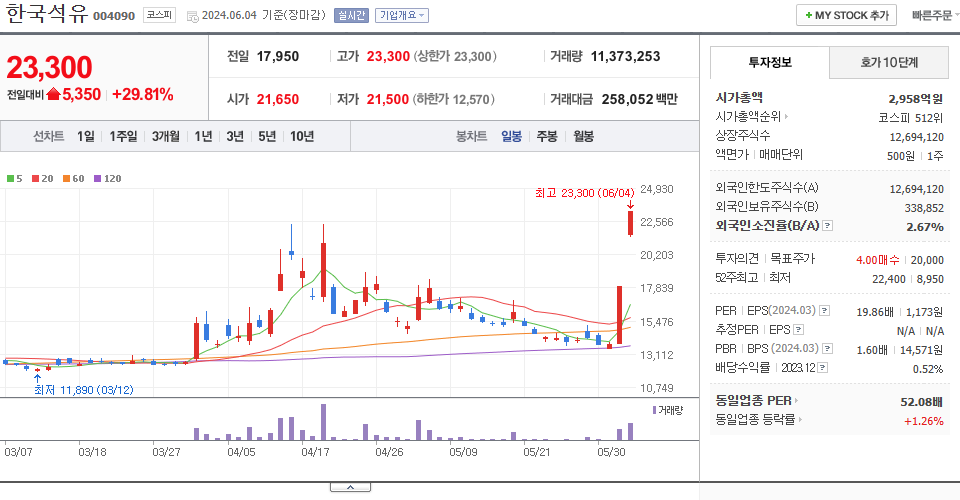Click the MY STOCK 추가 button
This screenshot has width=960, height=500.
pyautogui.click(x=846, y=15)
